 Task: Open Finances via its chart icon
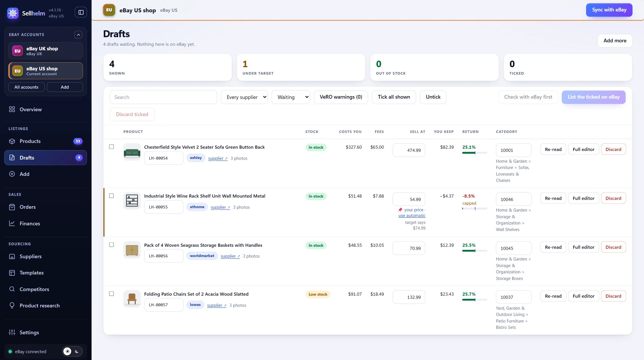(x=12, y=223)
